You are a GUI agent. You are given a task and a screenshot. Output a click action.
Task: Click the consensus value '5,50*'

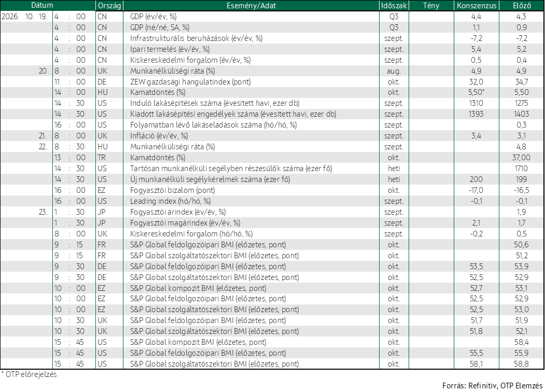tap(476, 92)
